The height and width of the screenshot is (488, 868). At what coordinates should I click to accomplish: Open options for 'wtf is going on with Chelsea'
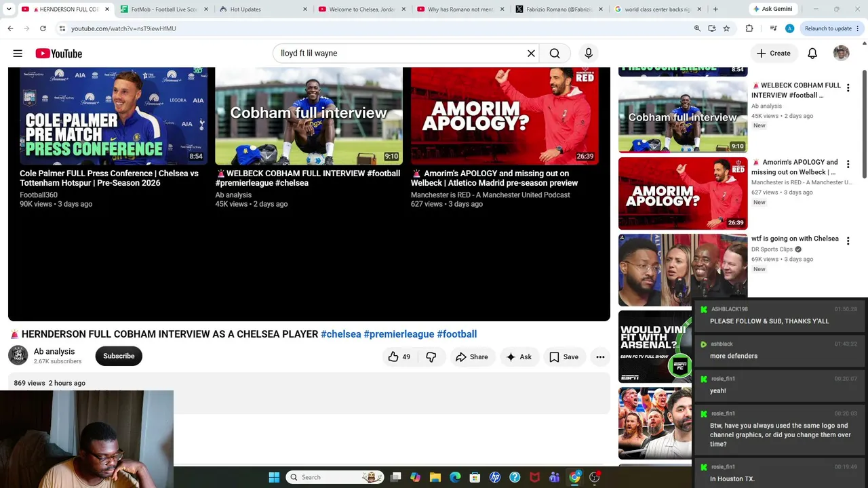point(848,241)
